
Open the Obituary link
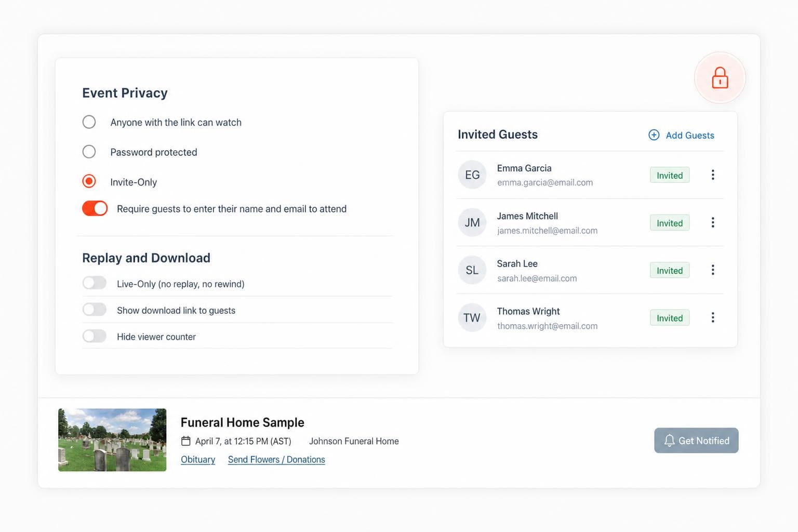pos(198,460)
